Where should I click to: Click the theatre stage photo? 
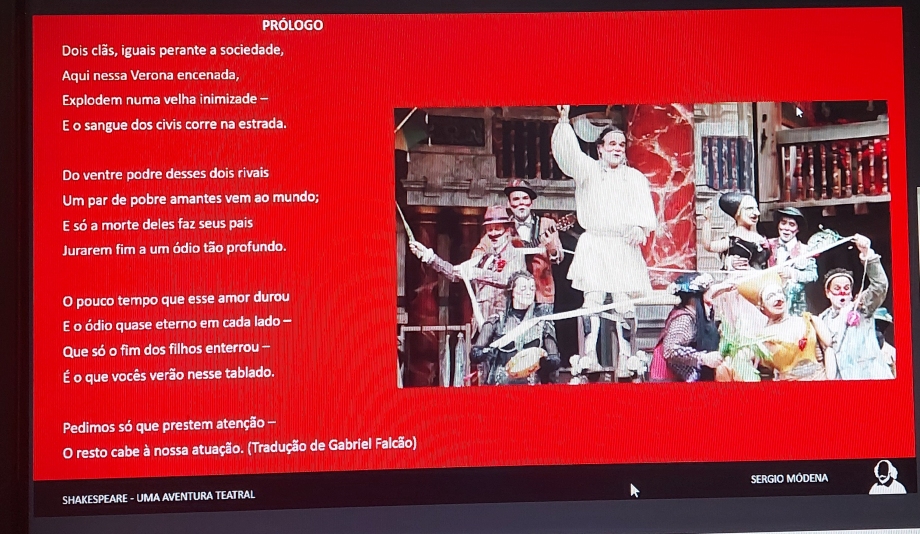click(x=644, y=243)
